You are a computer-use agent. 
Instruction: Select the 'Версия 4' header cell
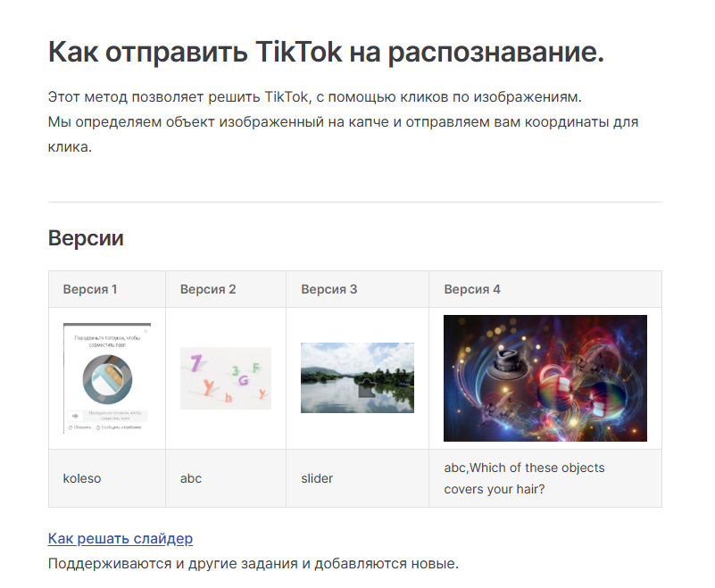click(x=545, y=289)
